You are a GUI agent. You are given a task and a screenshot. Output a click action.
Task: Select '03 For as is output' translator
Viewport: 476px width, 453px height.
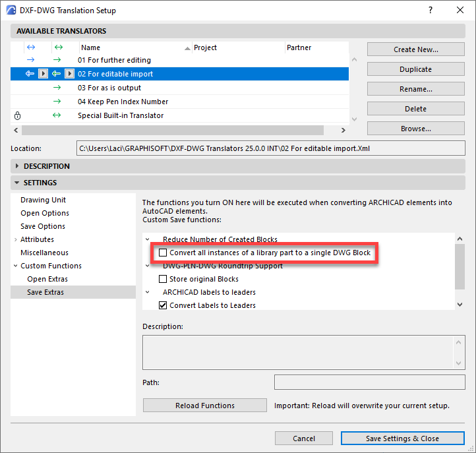click(x=179, y=88)
